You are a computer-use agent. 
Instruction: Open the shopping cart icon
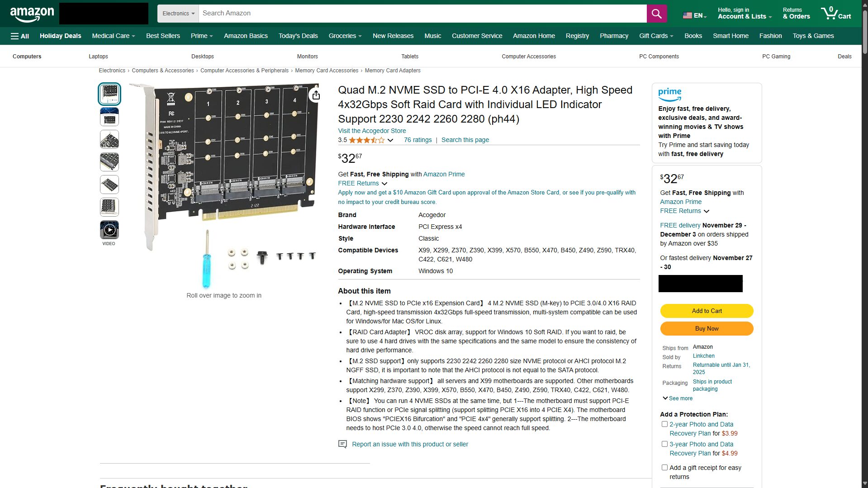pos(836,13)
